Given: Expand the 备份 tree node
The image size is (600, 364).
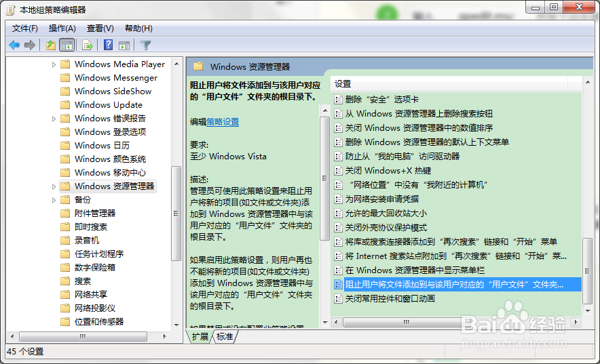Looking at the screenshot, I should 54,200.
